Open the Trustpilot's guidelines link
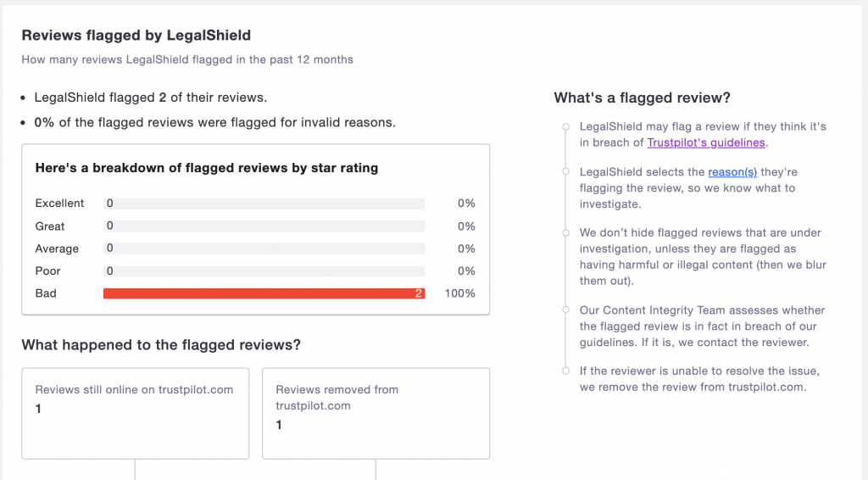 point(706,142)
